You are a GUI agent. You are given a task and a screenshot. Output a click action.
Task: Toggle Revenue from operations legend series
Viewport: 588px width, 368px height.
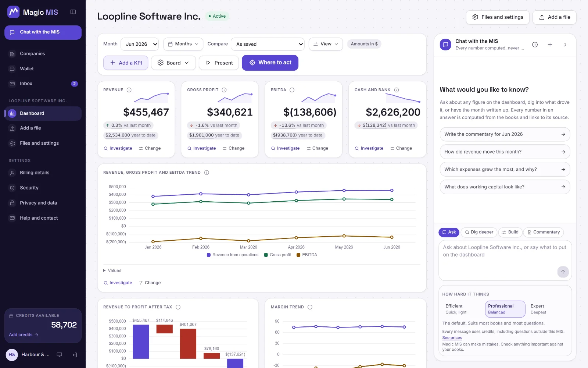pyautogui.click(x=233, y=255)
